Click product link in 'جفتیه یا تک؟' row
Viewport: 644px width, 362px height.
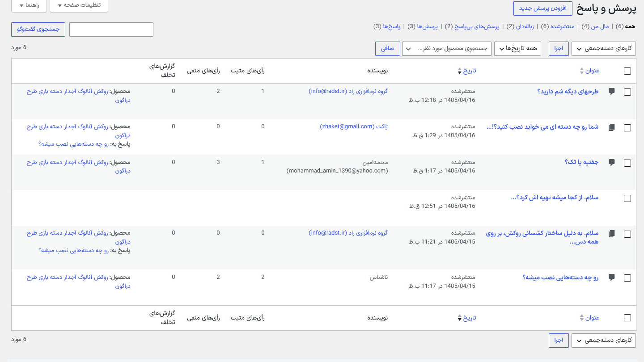[78, 167]
